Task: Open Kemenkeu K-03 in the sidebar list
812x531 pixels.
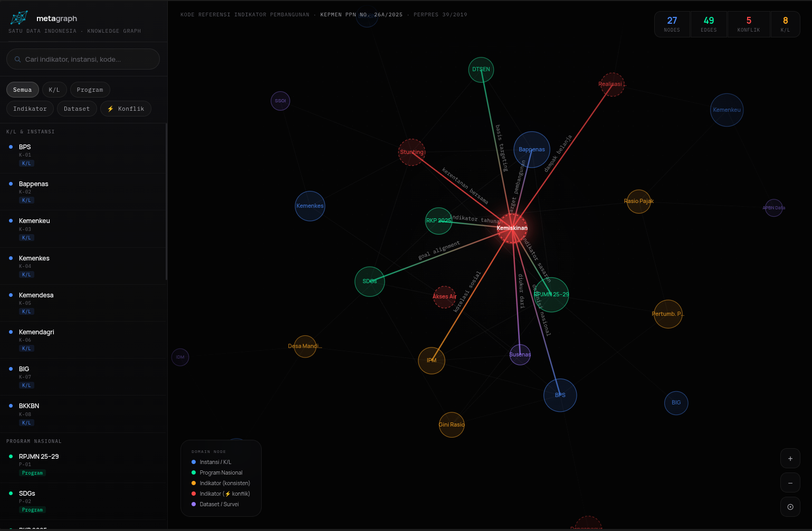Action: 83,229
